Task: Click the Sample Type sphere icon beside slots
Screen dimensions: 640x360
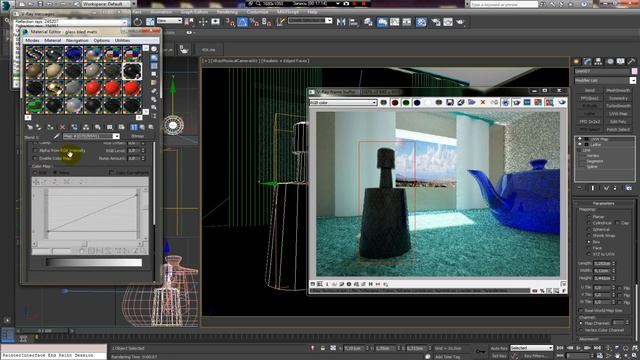Action: 154,49
